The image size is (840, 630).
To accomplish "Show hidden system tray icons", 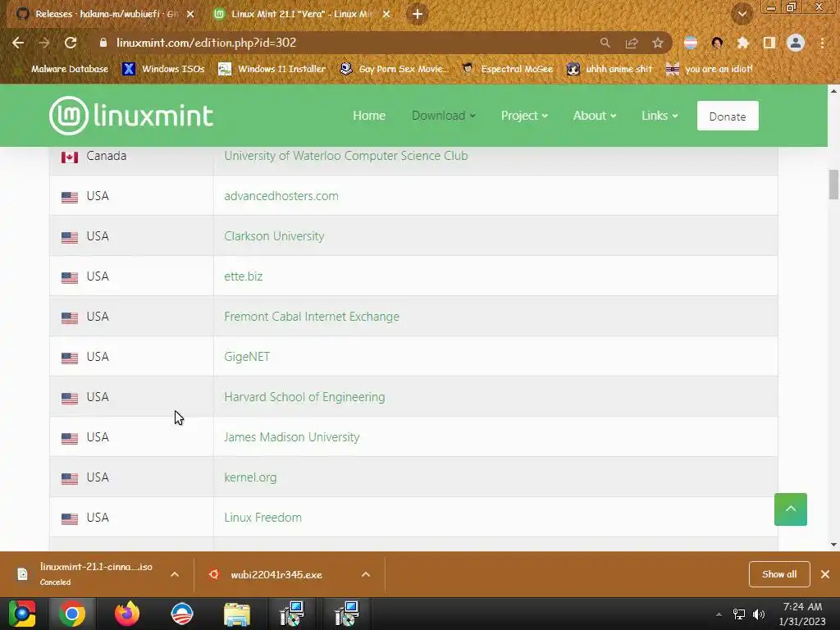I will pos(719,614).
